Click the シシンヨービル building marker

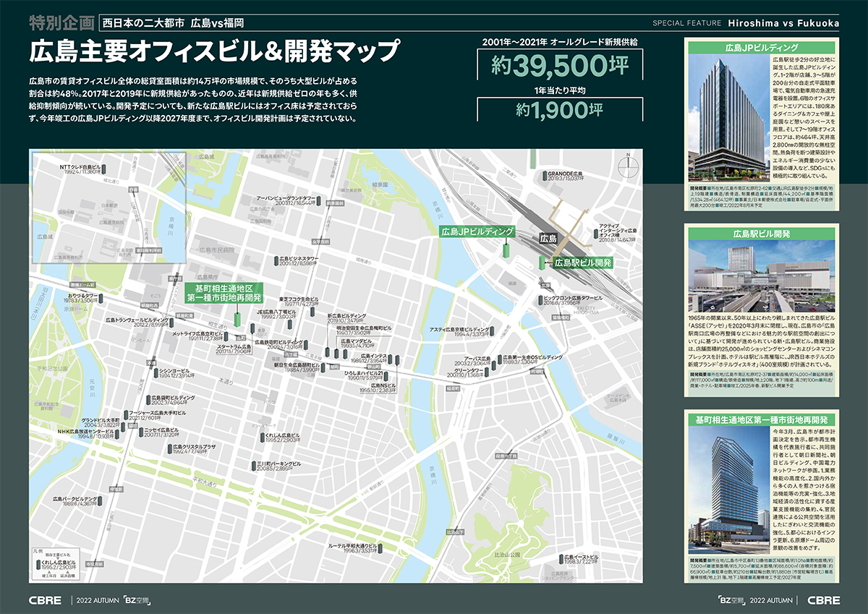point(154,373)
